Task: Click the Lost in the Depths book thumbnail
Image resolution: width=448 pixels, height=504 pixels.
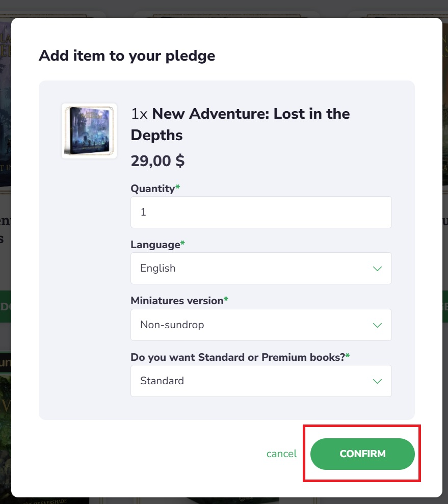Action: pyautogui.click(x=89, y=131)
